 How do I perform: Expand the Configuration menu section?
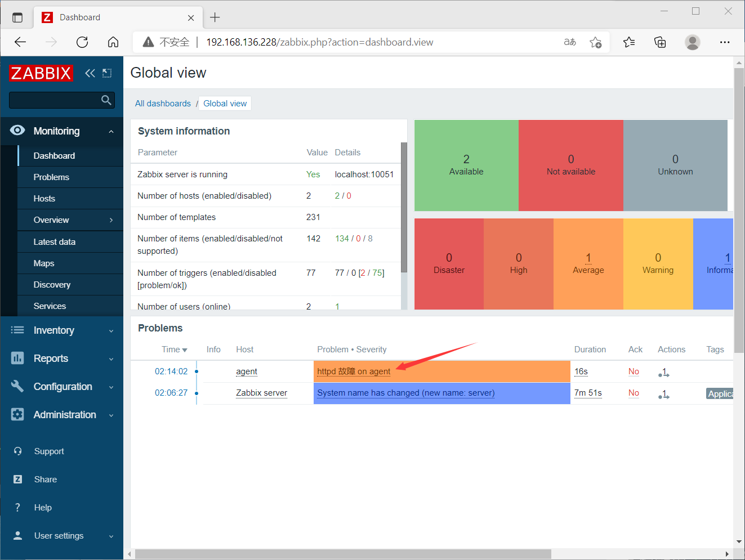[x=111, y=387]
